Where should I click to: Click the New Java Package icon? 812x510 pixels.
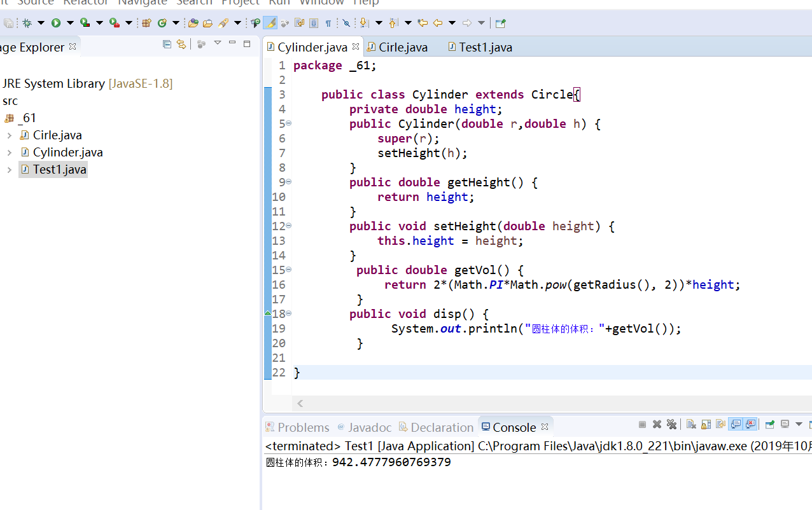click(x=146, y=24)
